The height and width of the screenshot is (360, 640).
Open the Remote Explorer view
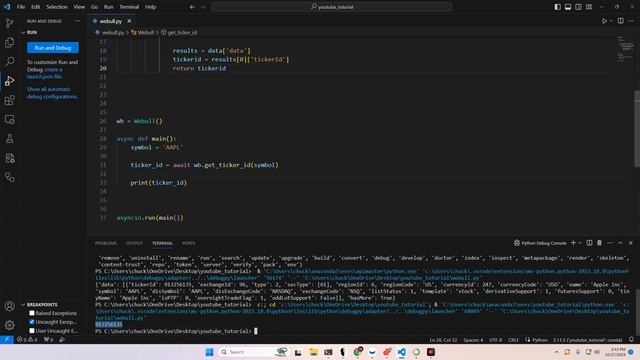point(9,119)
